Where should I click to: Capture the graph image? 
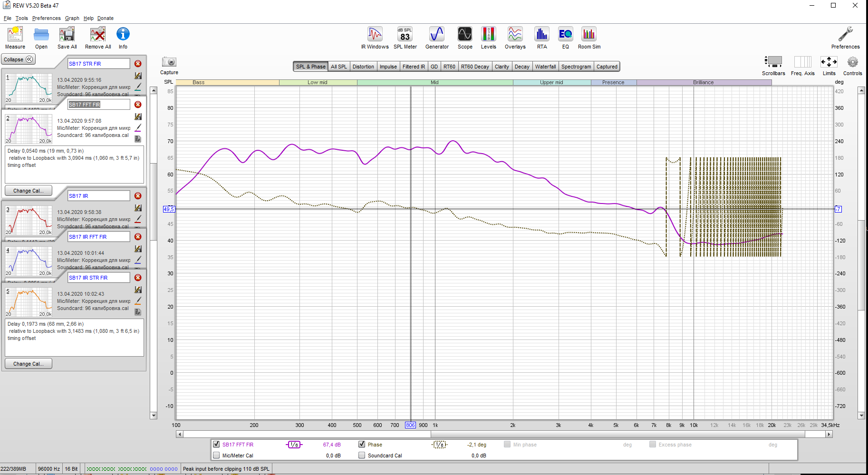[x=169, y=66]
